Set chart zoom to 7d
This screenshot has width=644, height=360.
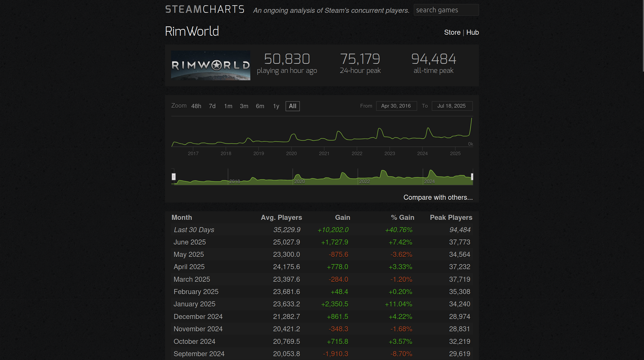pyautogui.click(x=212, y=106)
